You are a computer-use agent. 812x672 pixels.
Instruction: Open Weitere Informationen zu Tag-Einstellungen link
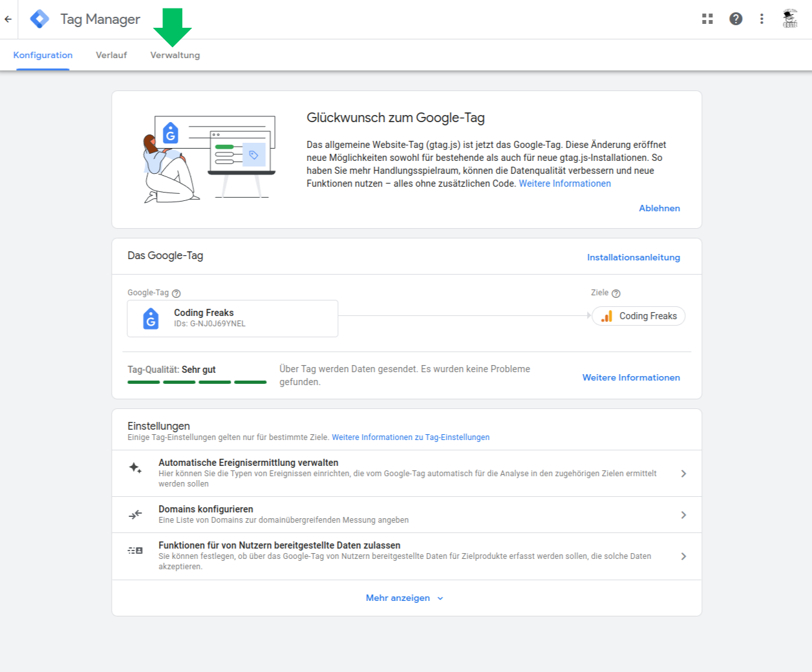tap(411, 437)
